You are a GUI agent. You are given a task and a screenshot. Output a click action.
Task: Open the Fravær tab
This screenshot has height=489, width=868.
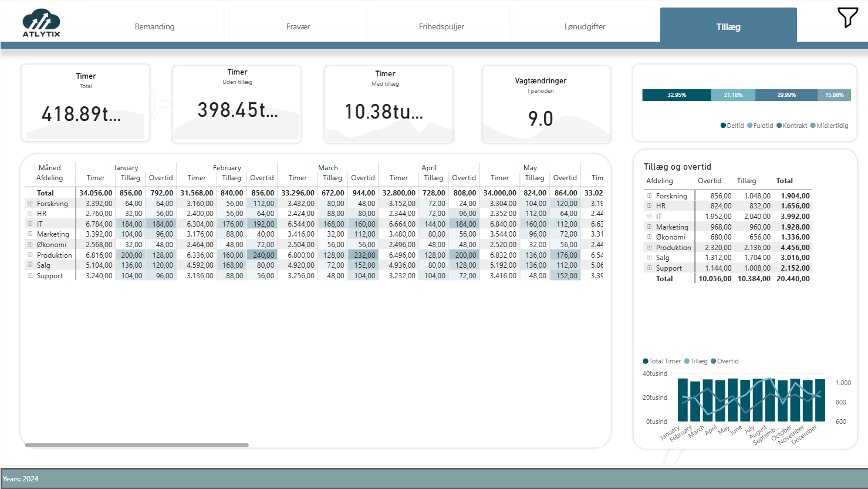tap(298, 26)
